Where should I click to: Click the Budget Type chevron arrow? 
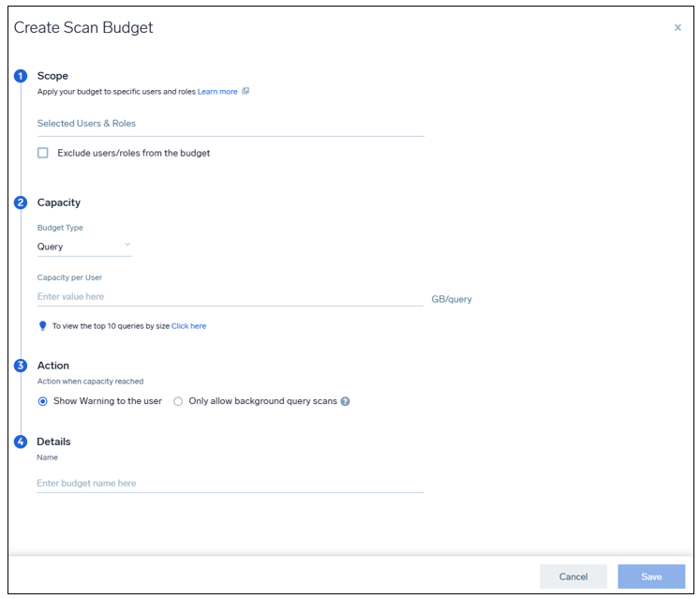(x=127, y=245)
